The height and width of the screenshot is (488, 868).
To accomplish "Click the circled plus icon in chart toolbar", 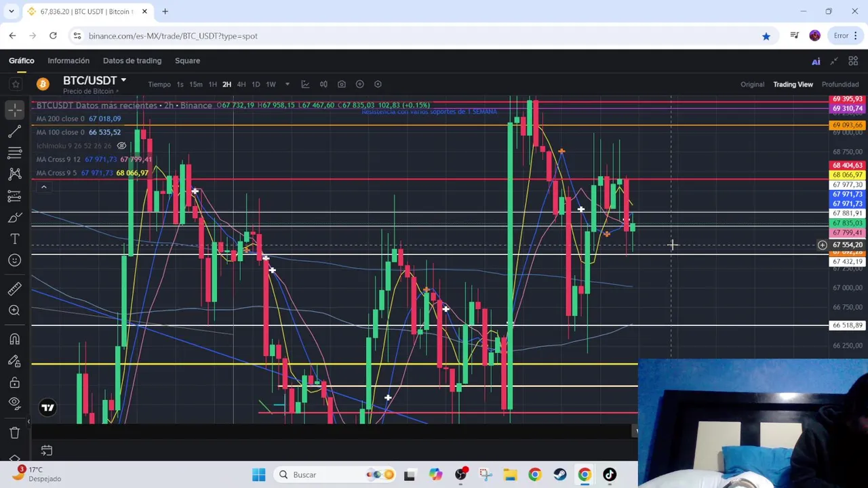I will (360, 84).
